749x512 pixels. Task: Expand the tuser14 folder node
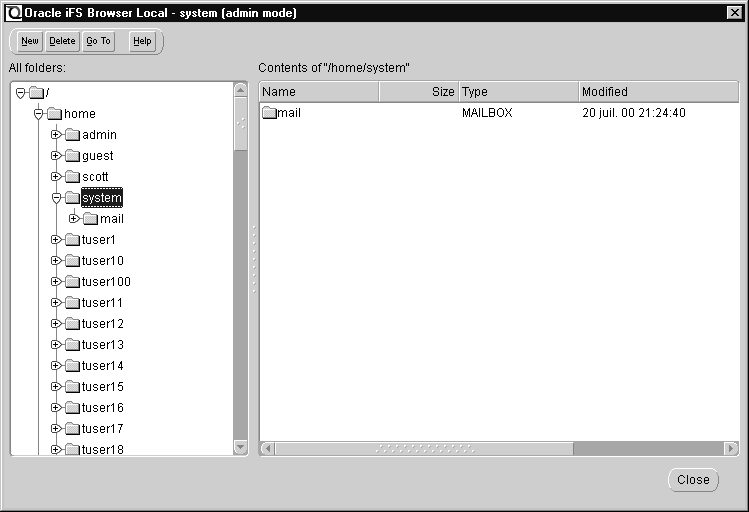(56, 366)
